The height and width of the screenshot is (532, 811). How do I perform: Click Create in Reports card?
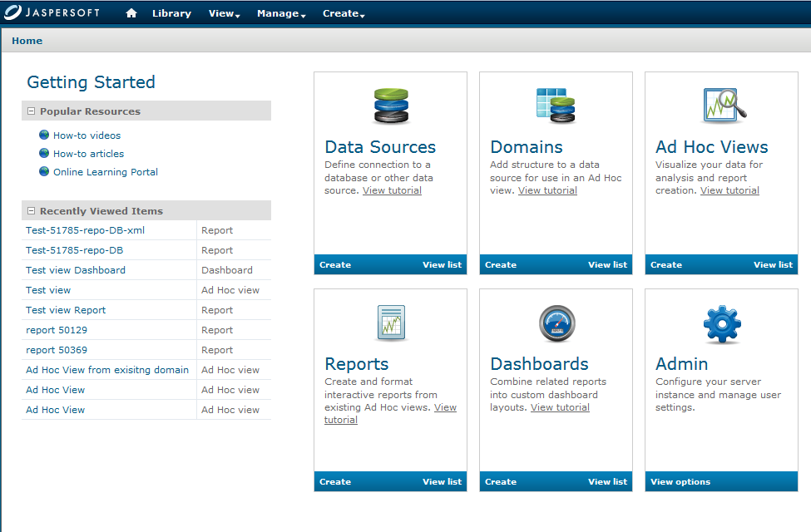pyautogui.click(x=335, y=482)
